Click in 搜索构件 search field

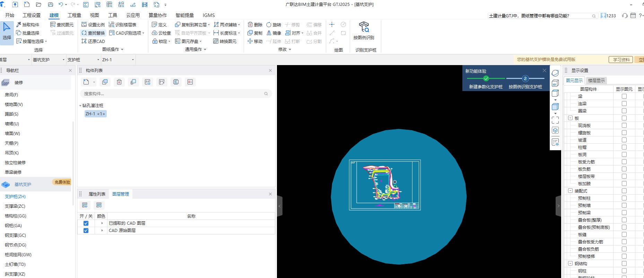pyautogui.click(x=176, y=94)
